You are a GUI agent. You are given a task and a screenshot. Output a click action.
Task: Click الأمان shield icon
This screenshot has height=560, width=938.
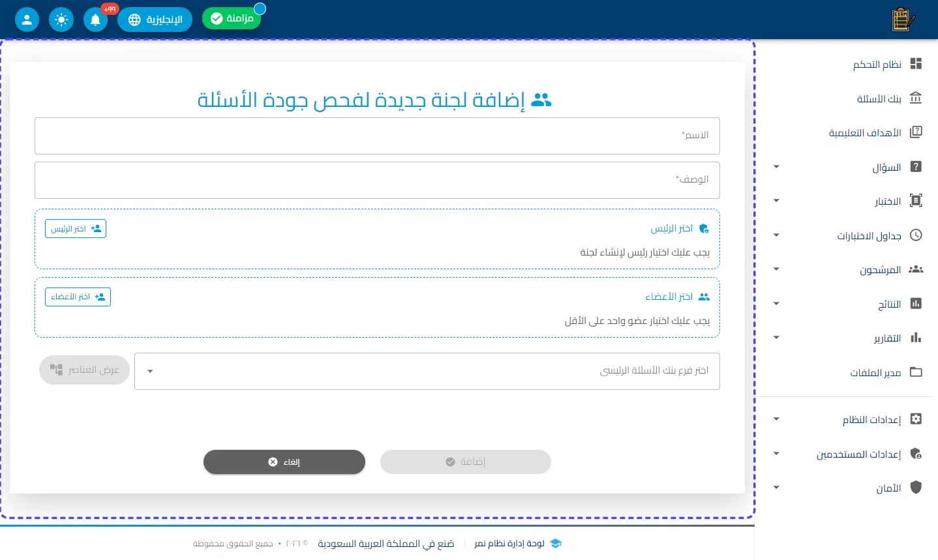pyautogui.click(x=916, y=488)
